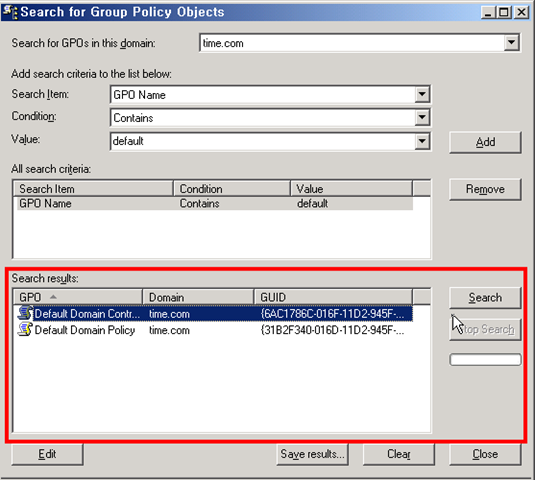Click the Default Domain Policy scroll icon
The image size is (535, 480).
(x=25, y=330)
